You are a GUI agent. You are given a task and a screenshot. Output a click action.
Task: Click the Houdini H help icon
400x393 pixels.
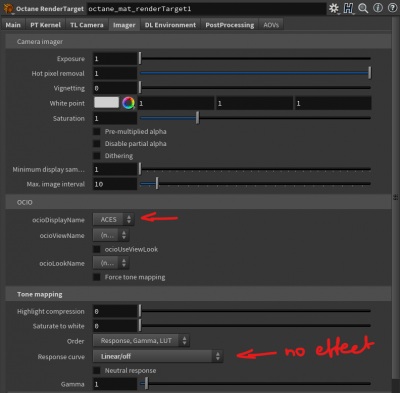pos(348,8)
